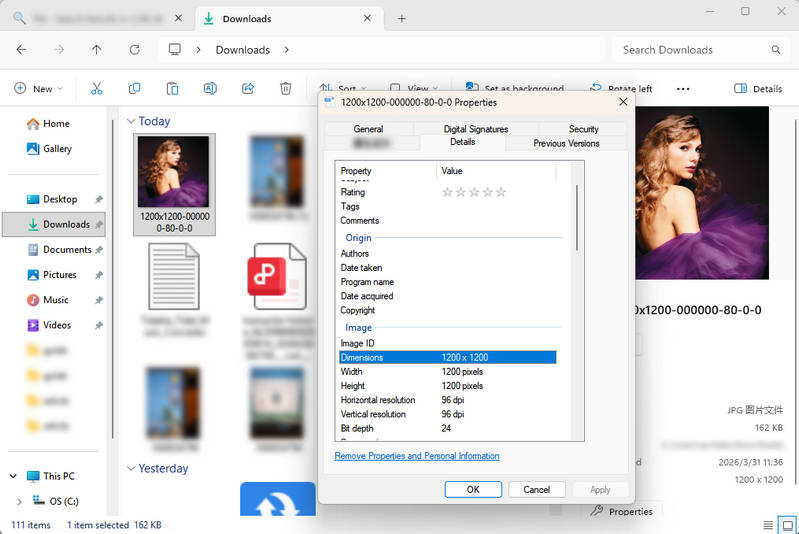The width and height of the screenshot is (799, 534).
Task: Open the New dropdown menu
Action: coord(38,88)
